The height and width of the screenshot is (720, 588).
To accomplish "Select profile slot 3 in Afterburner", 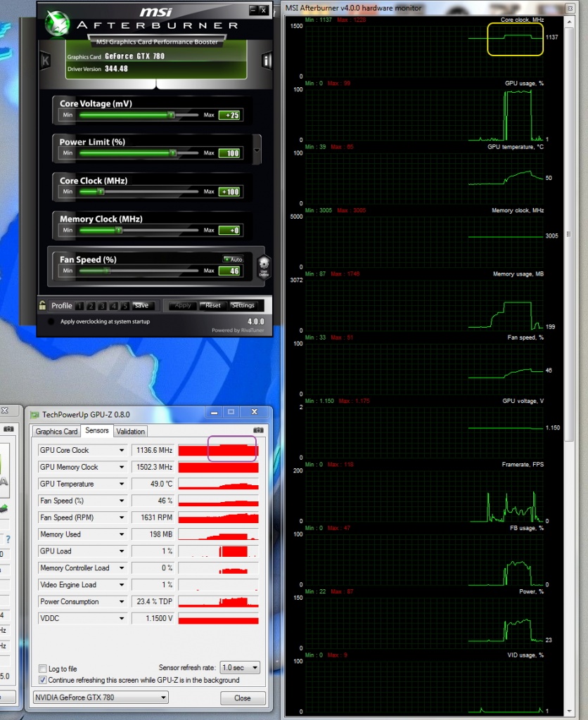I will tap(102, 306).
